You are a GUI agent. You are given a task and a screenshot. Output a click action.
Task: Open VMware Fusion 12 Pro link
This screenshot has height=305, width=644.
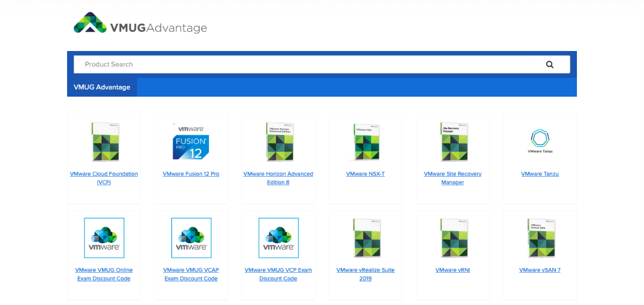click(x=191, y=174)
